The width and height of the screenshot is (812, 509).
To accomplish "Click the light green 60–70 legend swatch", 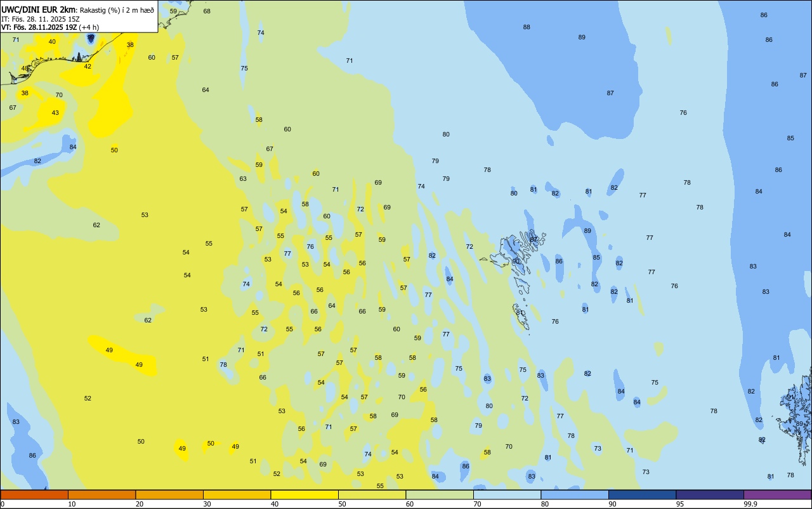I will [440, 494].
